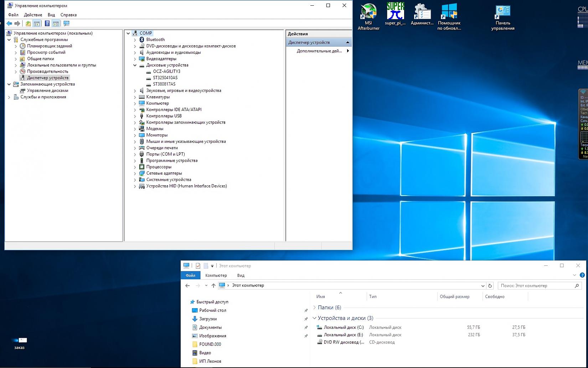This screenshot has width=588, height=368.
Task: Expand the Видеоадаптеры device category
Action: point(135,59)
